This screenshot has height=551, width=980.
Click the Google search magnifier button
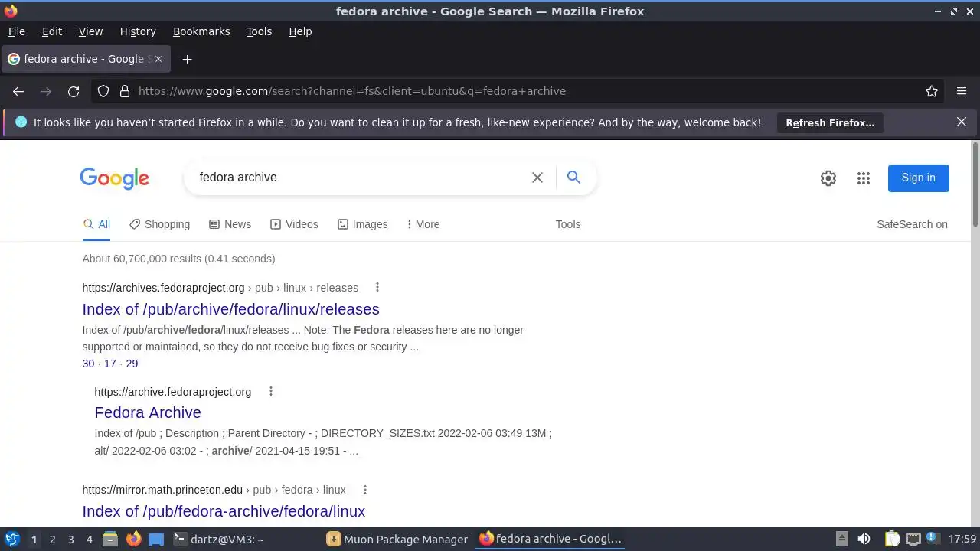tap(573, 178)
